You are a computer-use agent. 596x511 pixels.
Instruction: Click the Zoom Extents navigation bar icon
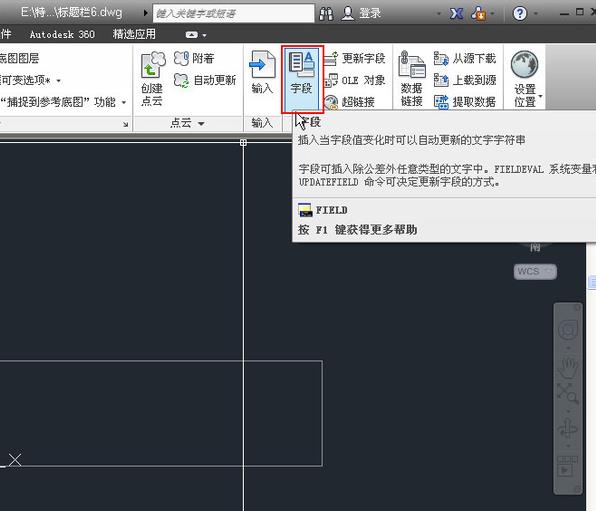(x=568, y=393)
